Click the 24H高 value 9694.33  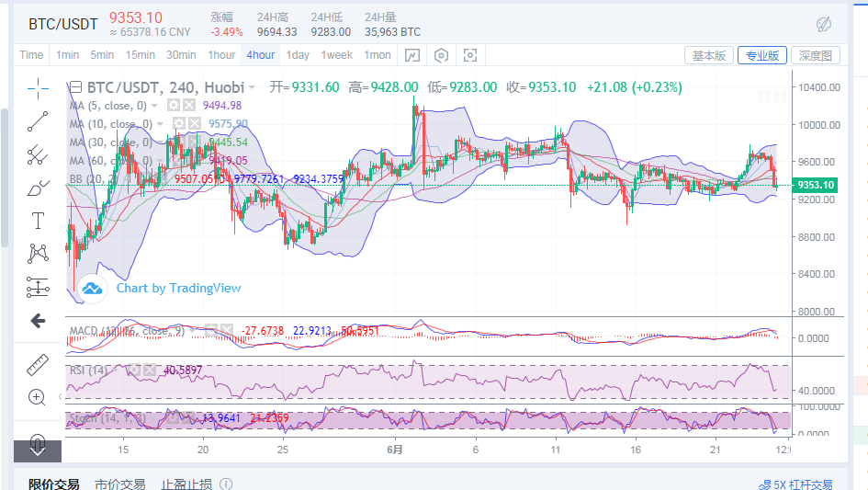pos(276,32)
